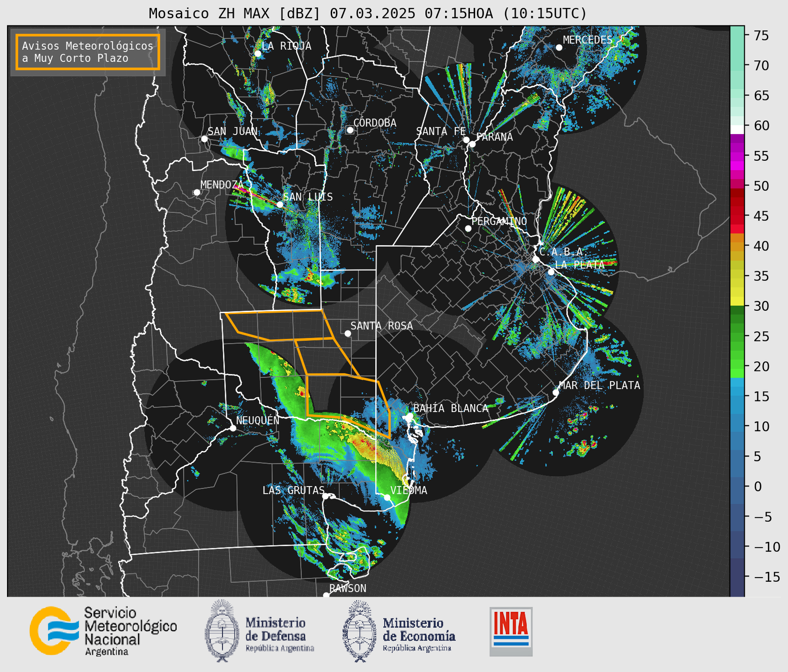Click the Mendoza city marker dot
Screen dimensions: 788x672
point(197,193)
